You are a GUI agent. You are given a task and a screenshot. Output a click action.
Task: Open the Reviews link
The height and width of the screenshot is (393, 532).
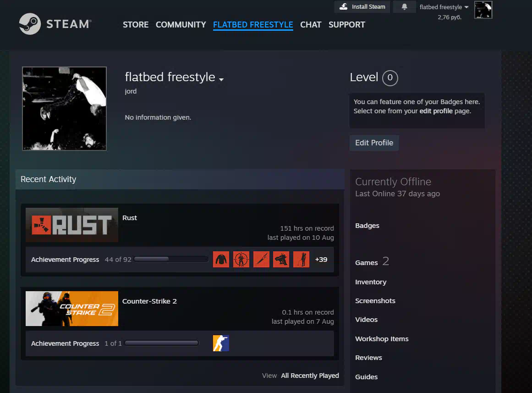point(368,358)
